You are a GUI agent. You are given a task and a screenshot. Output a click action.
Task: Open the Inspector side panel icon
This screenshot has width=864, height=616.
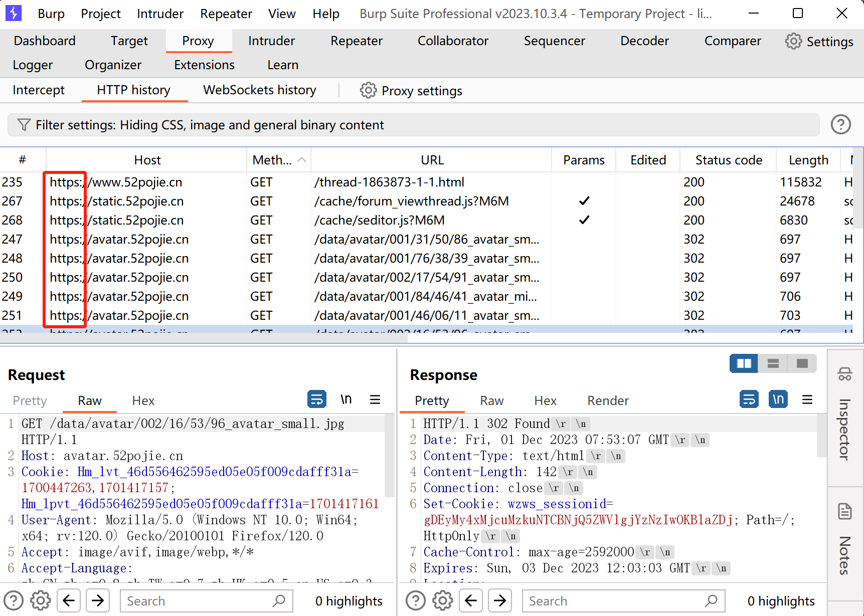(x=845, y=374)
